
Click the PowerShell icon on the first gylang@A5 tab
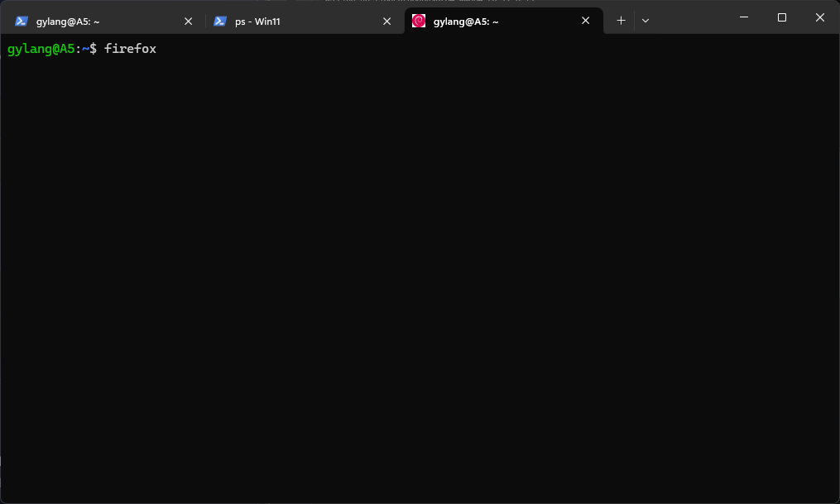point(22,22)
